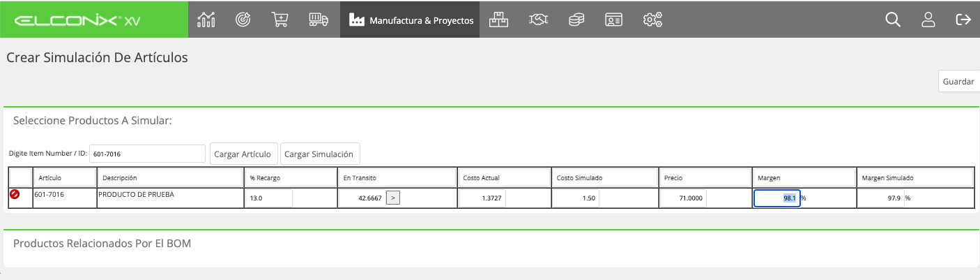This screenshot has width=980, height=280.
Task: Edit the % Recargo value 13.0
Action: click(x=268, y=198)
